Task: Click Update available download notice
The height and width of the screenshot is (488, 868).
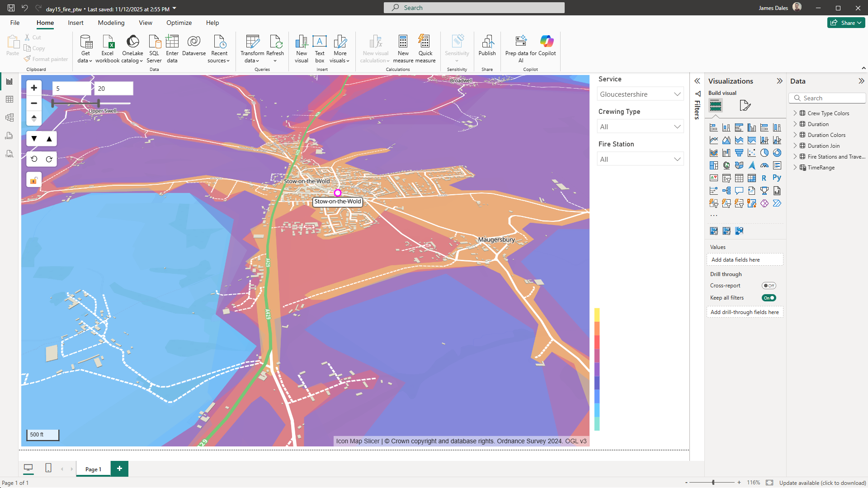Action: pyautogui.click(x=822, y=483)
